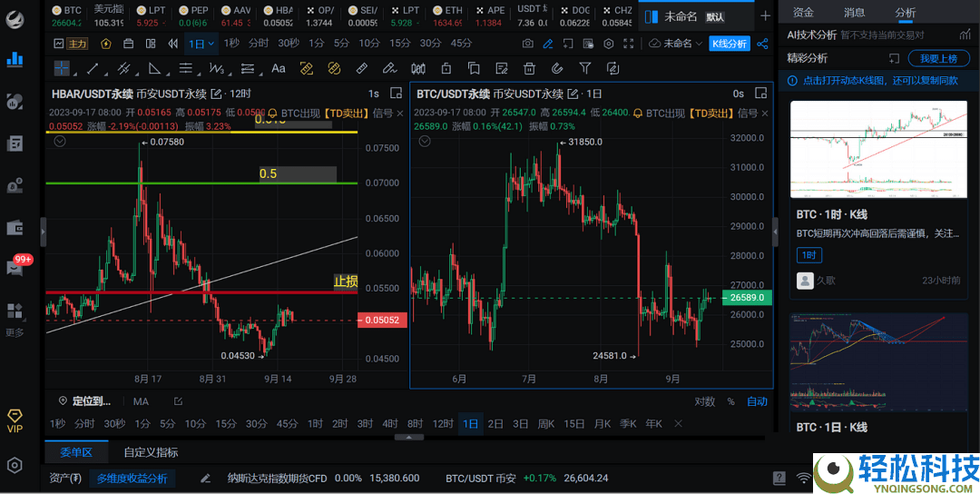This screenshot has width=980, height=494.
Task: Expand the collapse chevron in HBAR chart
Action: coord(60,142)
